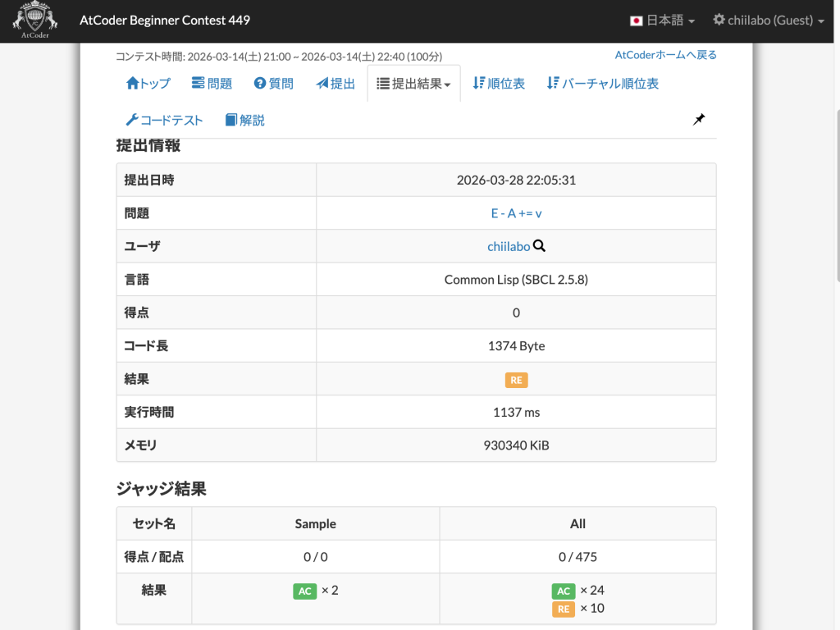Open the 解説 editorial tab
Screen dimensions: 840x630
[x=244, y=120]
